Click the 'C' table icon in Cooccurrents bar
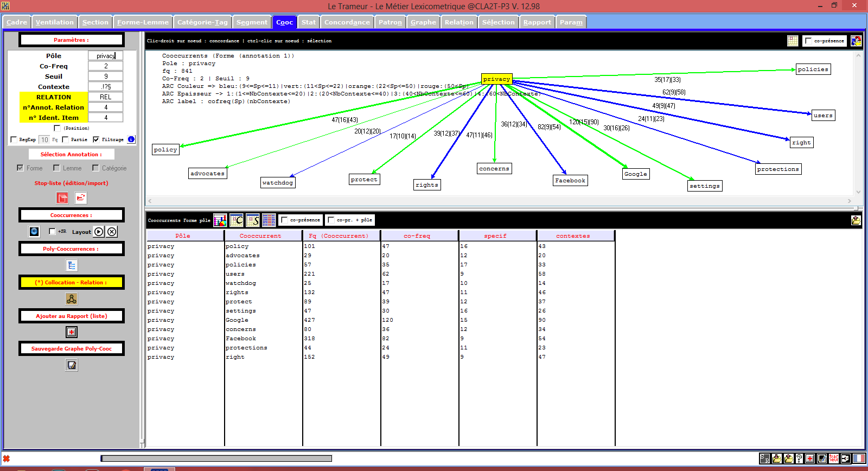Image resolution: width=868 pixels, height=471 pixels. point(237,220)
